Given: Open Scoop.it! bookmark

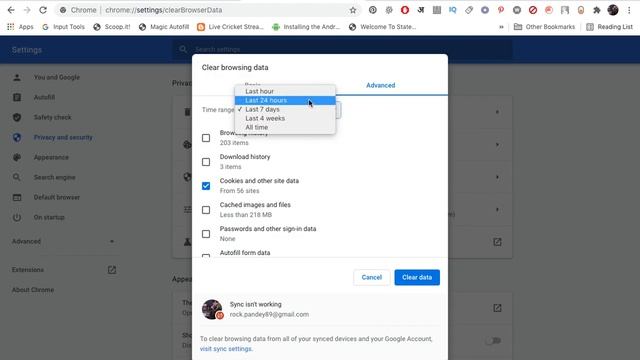Looking at the screenshot, I should point(112,27).
